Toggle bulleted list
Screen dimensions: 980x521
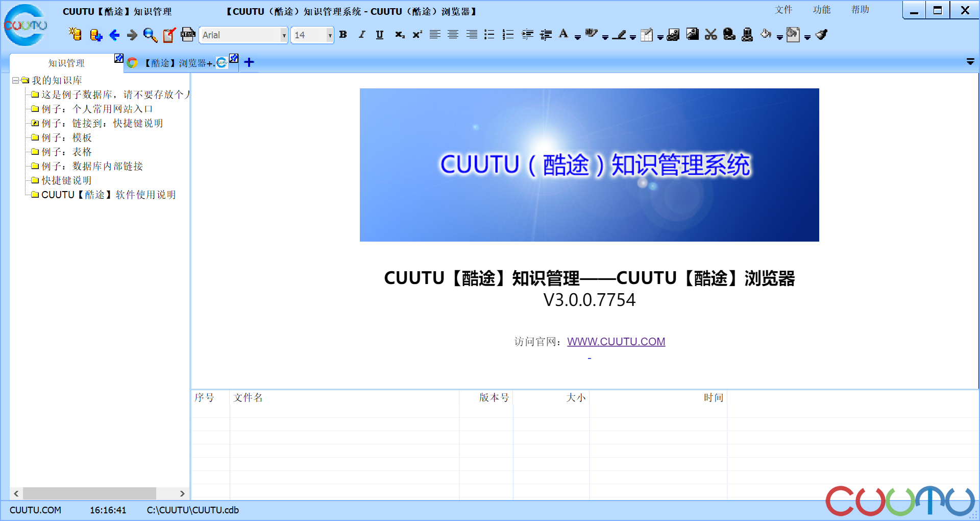(489, 34)
